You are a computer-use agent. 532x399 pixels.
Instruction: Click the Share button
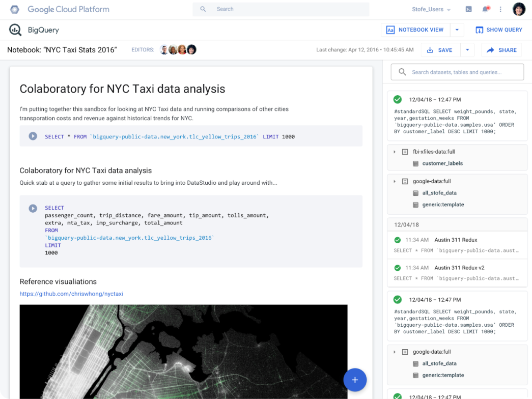501,50
